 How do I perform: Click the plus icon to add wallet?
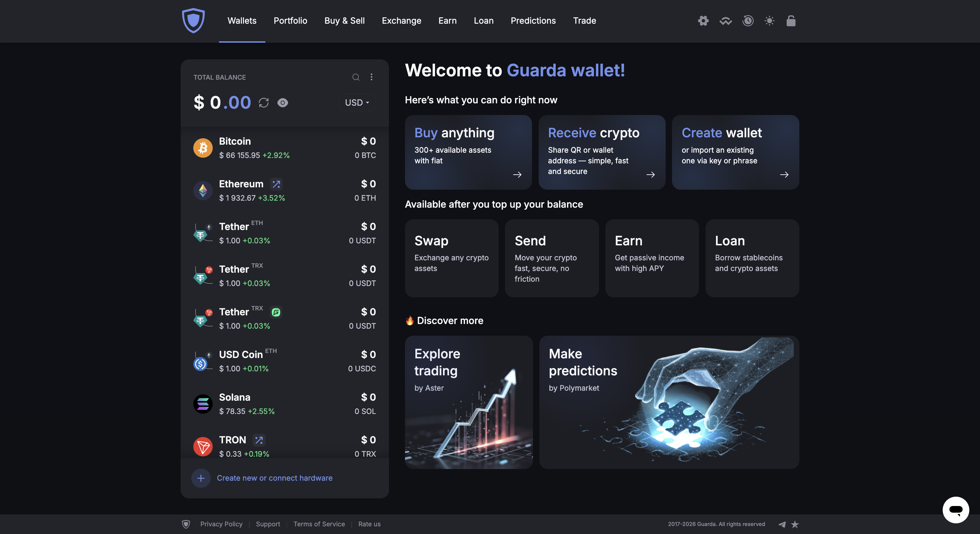point(201,478)
